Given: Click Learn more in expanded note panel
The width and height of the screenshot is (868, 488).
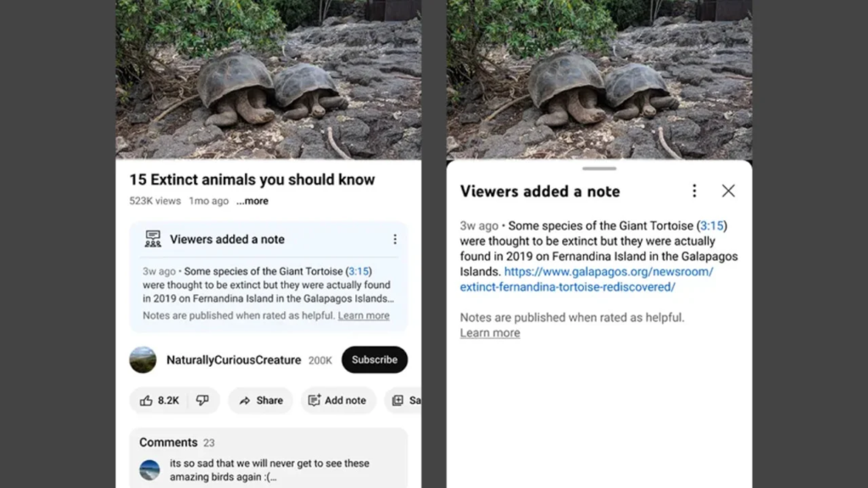Looking at the screenshot, I should [x=490, y=333].
